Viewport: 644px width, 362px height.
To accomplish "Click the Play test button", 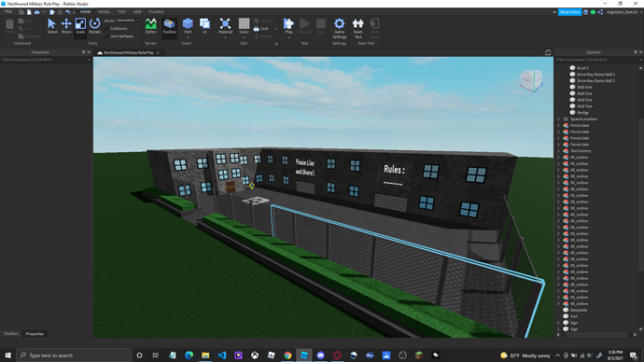I will tap(288, 25).
